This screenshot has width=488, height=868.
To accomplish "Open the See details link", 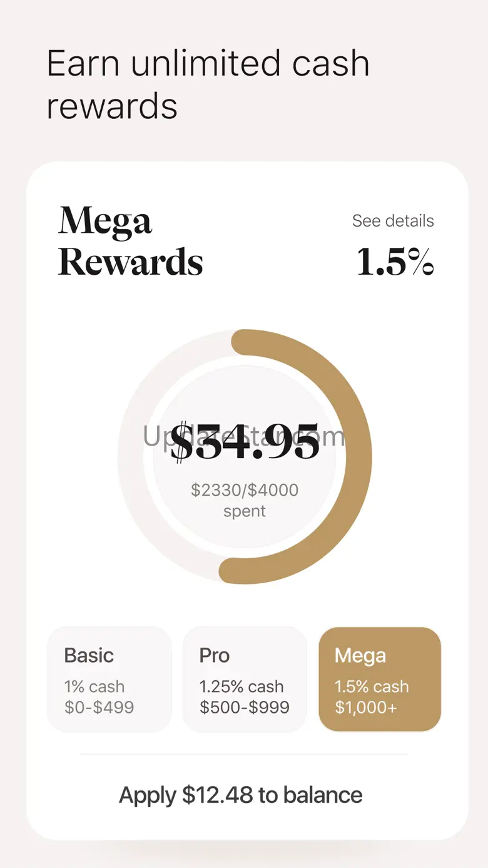I will (x=393, y=221).
